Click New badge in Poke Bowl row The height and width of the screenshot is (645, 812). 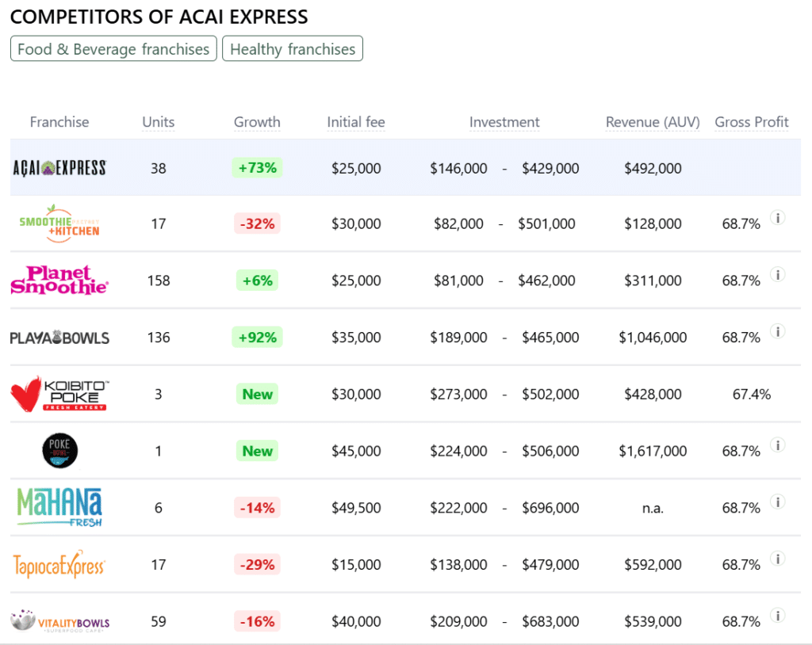click(x=258, y=451)
